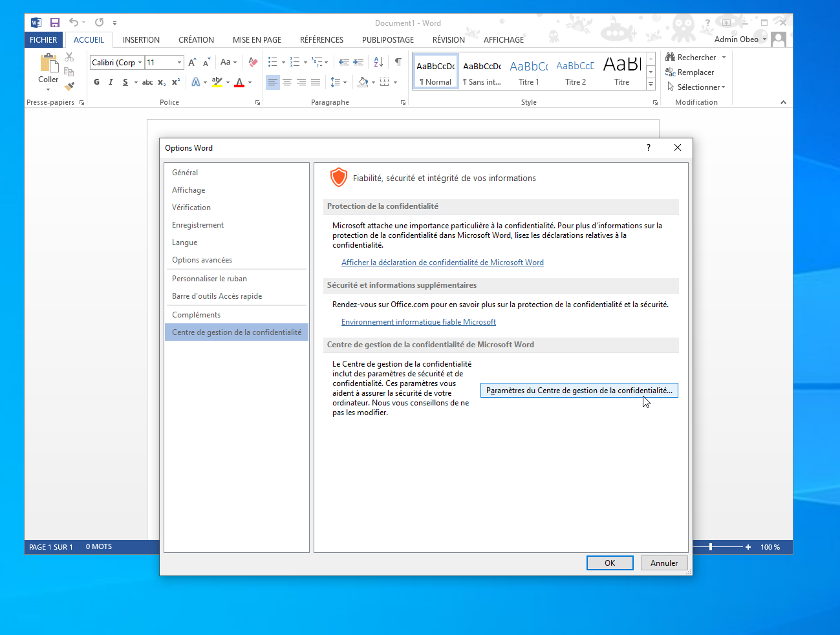Viewport: 840px width, 635px height.
Task: Click the borders icon
Action: [385, 82]
